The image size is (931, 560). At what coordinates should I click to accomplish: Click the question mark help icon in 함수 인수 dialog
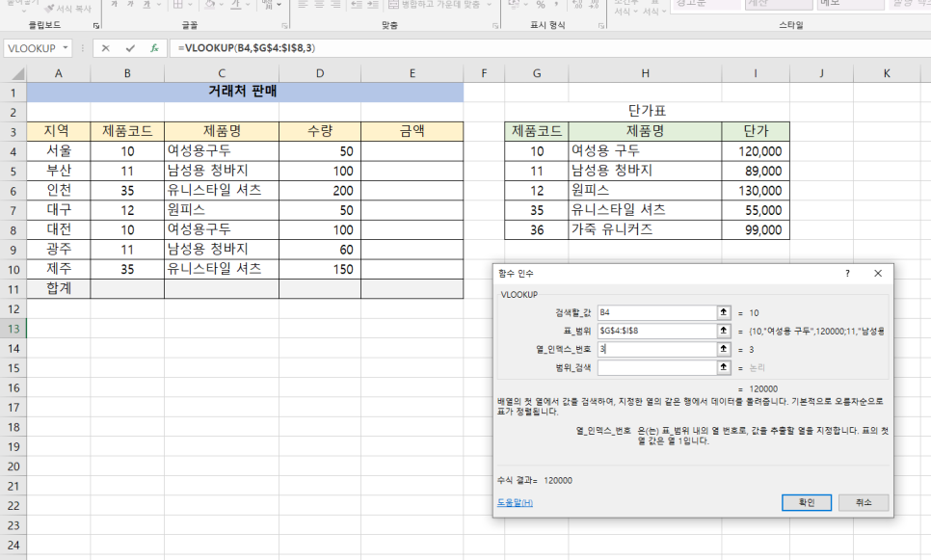[847, 273]
